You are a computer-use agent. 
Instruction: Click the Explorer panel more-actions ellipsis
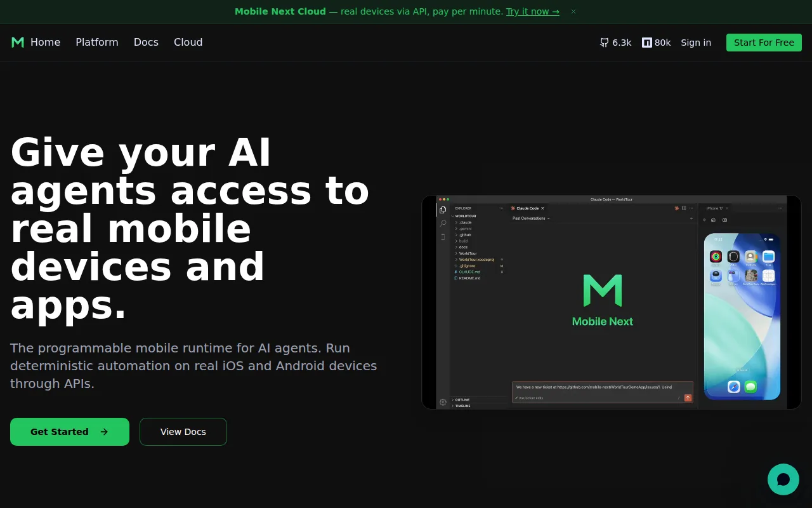tap(501, 208)
